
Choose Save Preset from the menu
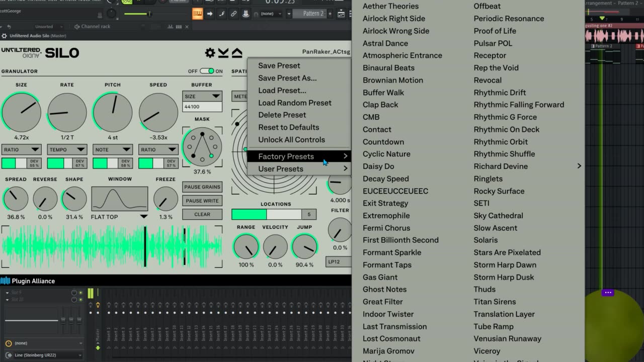(279, 66)
